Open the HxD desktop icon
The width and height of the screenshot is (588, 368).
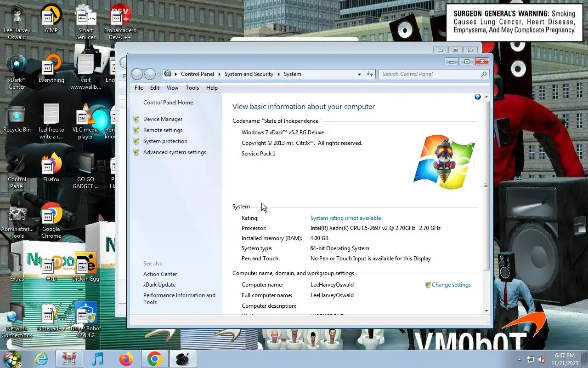51,268
